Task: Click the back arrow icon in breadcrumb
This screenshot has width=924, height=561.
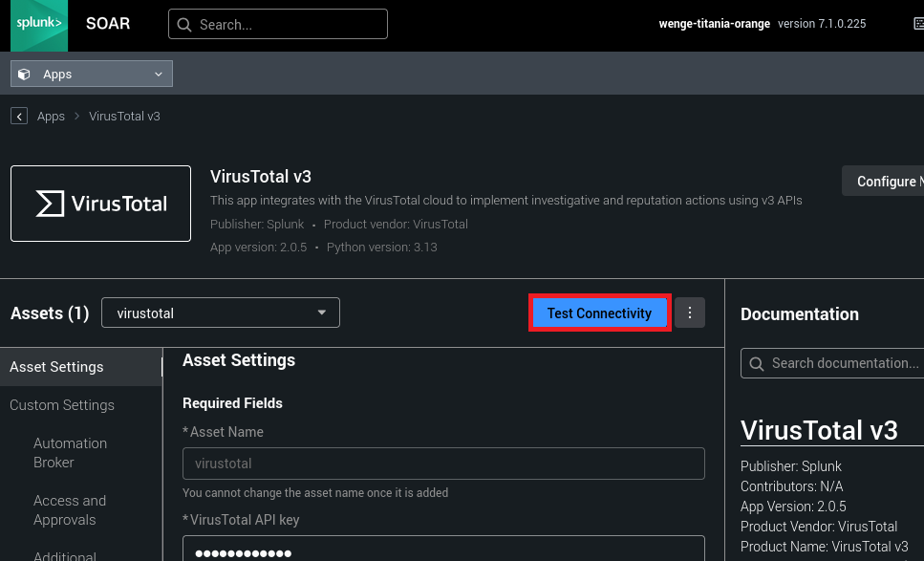Action: coord(19,117)
